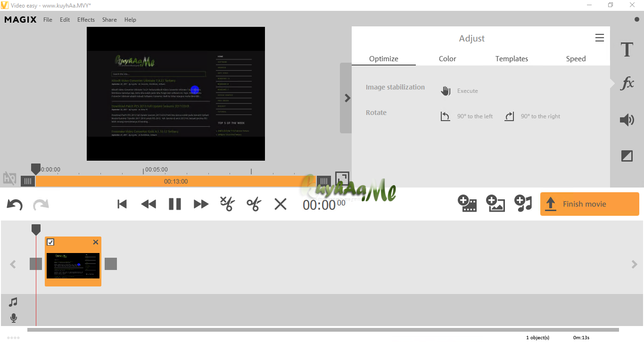Restore down the application window
The image size is (644, 343).
pos(611,5)
